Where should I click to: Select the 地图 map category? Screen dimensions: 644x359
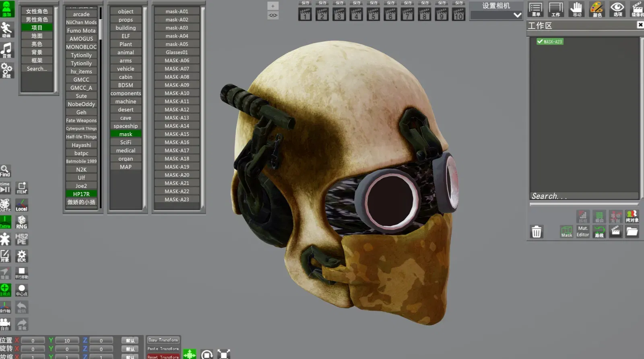[37, 36]
